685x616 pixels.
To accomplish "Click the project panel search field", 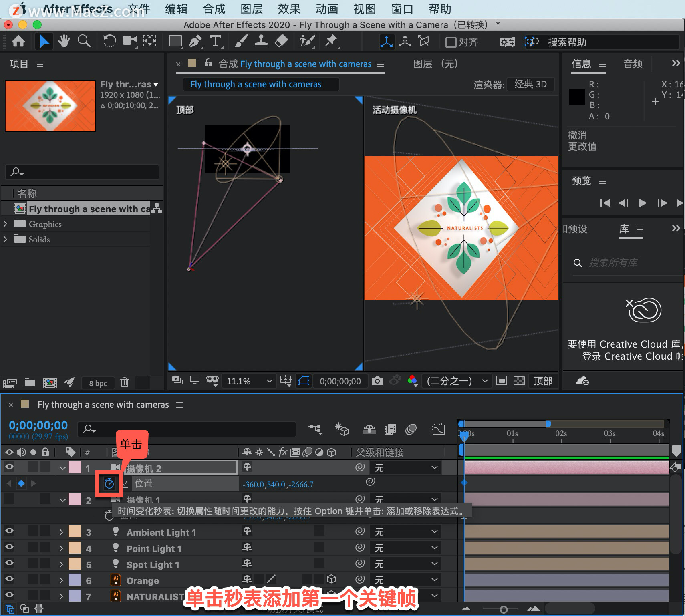I will [82, 172].
